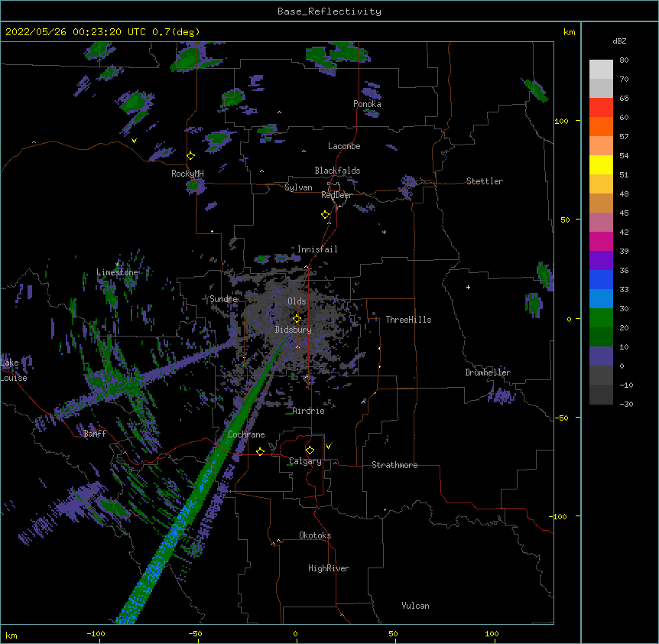
Task: Click the Ponoka city label
Action: point(367,104)
